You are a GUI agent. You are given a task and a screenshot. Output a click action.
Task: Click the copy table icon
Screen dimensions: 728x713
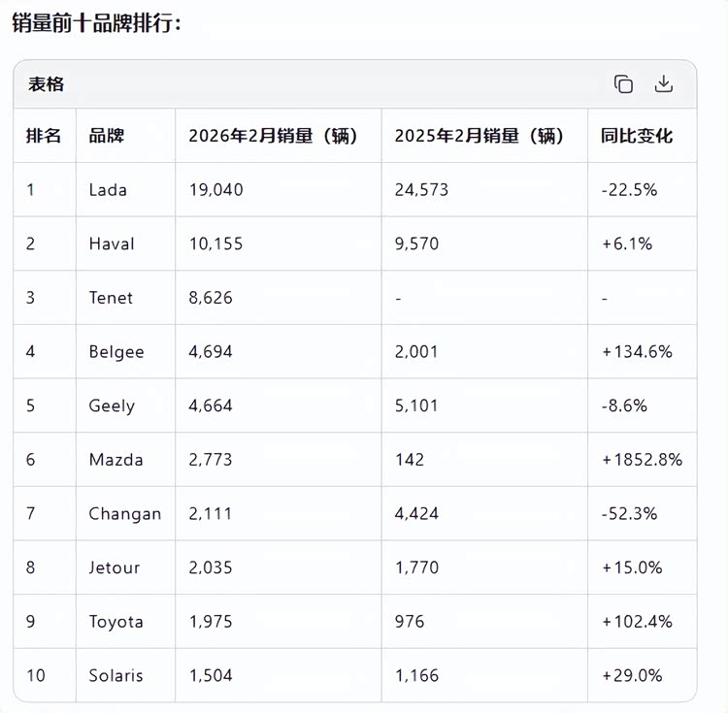pos(623,84)
